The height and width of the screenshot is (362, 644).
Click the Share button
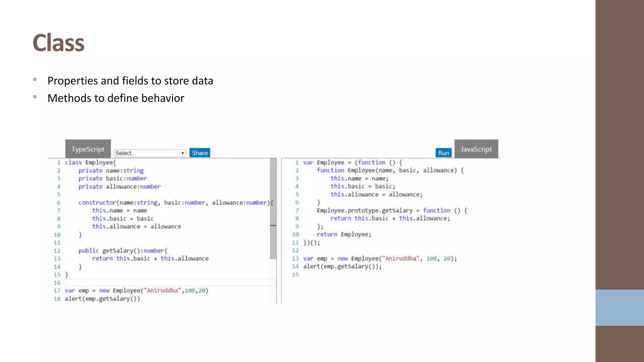coord(200,153)
